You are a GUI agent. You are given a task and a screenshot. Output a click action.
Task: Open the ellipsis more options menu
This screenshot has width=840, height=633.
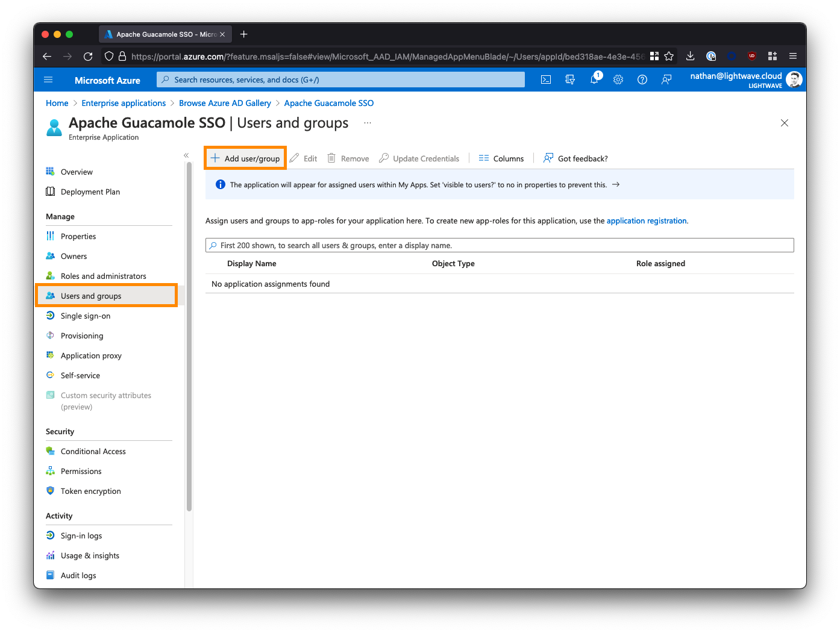(368, 123)
